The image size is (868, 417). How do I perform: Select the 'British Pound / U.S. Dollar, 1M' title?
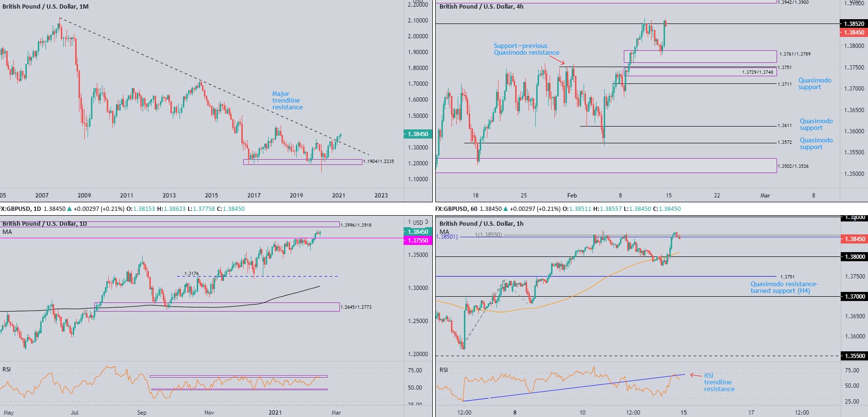(x=45, y=7)
